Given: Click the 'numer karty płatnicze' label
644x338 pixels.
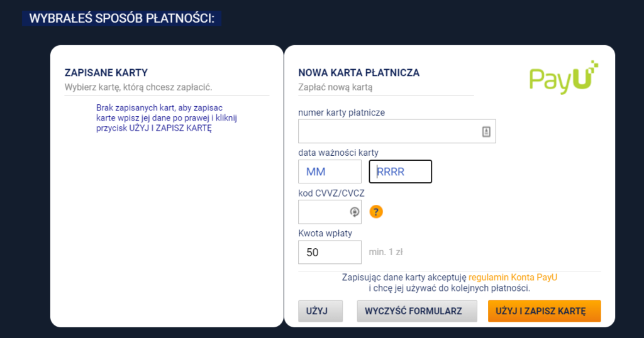Looking at the screenshot, I should (341, 112).
